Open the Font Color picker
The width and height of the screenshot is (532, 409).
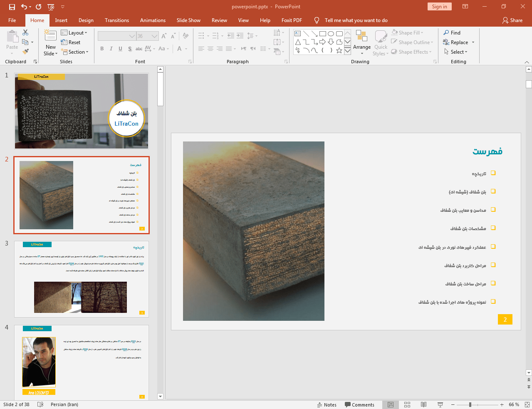click(180, 49)
